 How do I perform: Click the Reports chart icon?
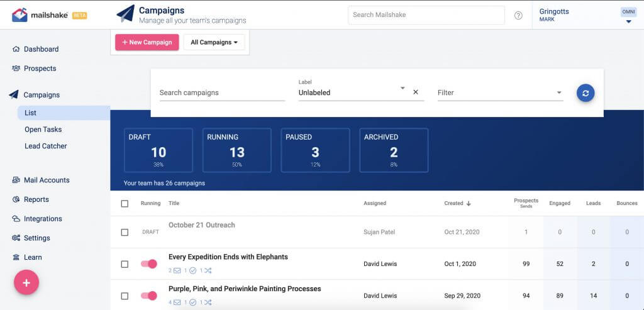[x=16, y=199]
